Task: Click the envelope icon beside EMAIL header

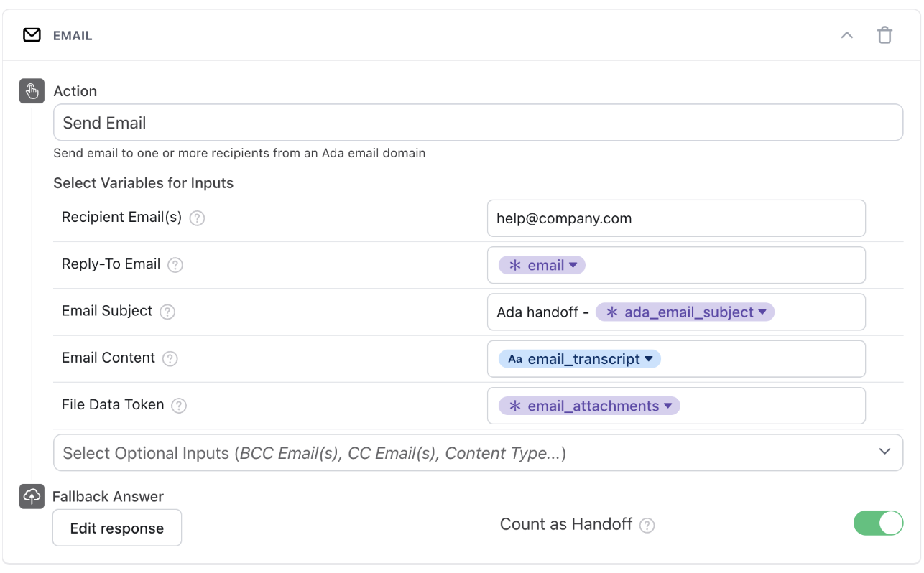Action: click(x=32, y=35)
